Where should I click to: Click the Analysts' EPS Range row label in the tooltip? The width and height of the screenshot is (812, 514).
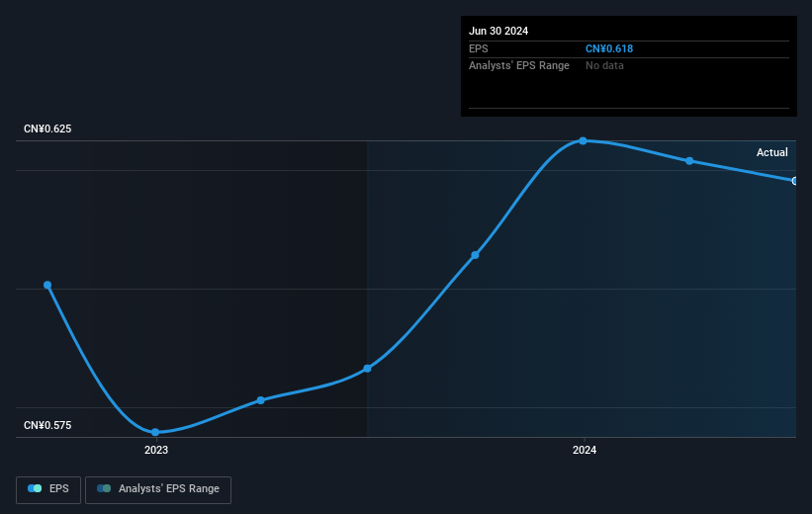pos(519,66)
